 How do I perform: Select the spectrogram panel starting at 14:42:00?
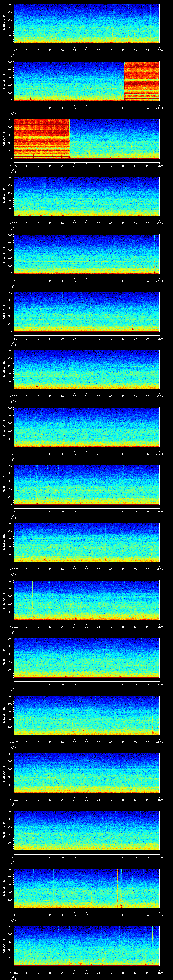(x=86, y=773)
